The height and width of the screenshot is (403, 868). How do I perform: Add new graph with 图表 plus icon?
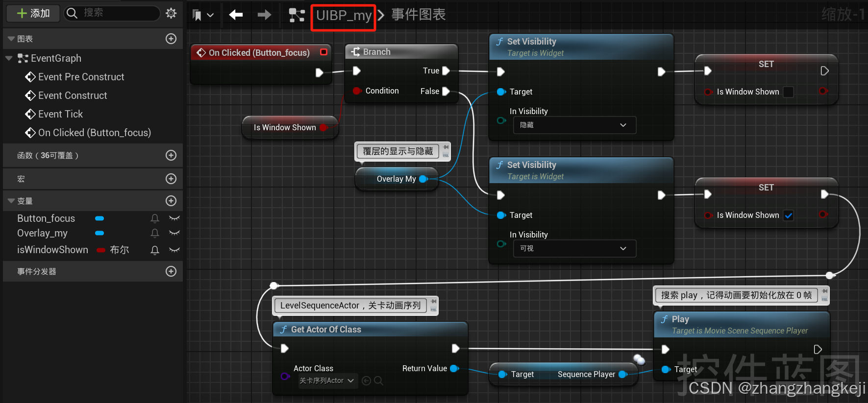(171, 39)
